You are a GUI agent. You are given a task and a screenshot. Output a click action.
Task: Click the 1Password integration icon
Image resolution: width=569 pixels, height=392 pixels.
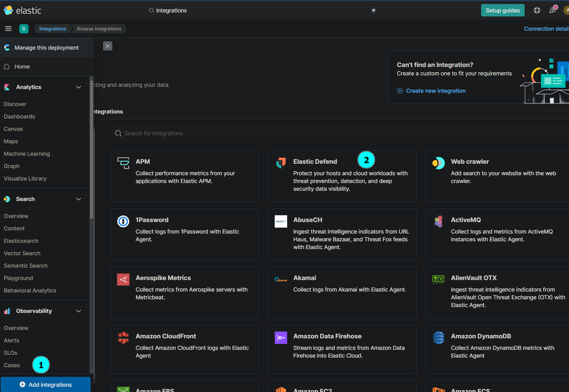coord(123,221)
